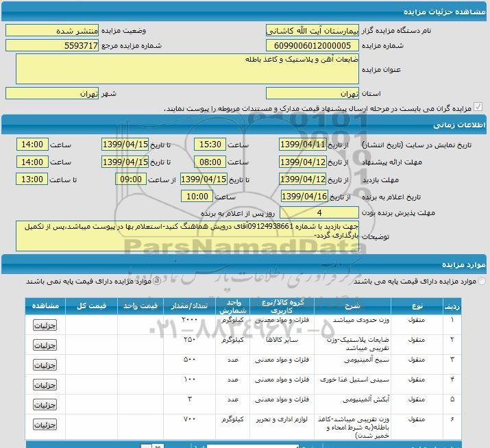Click publication start time 15:30
This screenshot has width=490, height=448.
pos(210,145)
